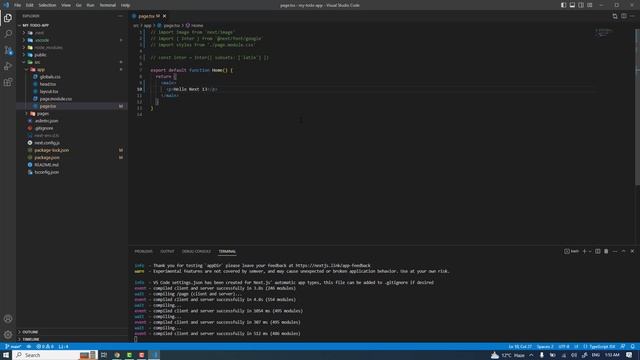This screenshot has height=360, width=640.
Task: Open the Manage gear icon
Action: click(x=8, y=335)
